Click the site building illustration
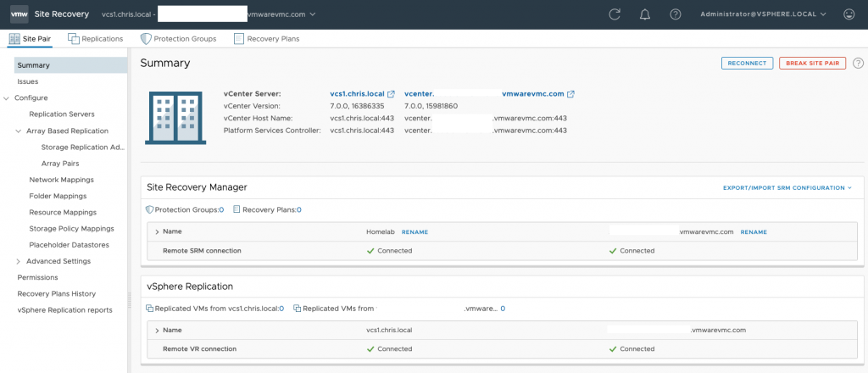This screenshot has width=868, height=373. (x=175, y=119)
